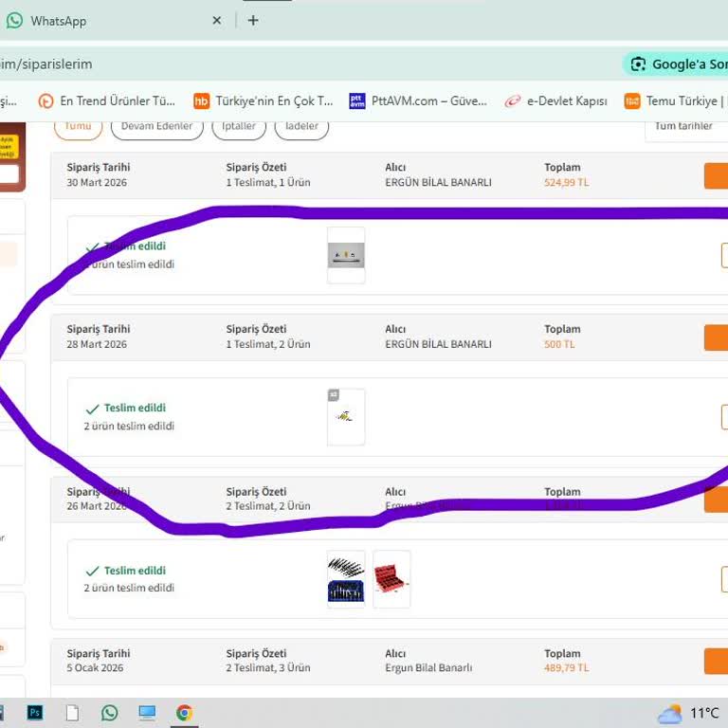
Task: Open PttAVM.com bookmark
Action: 418,100
